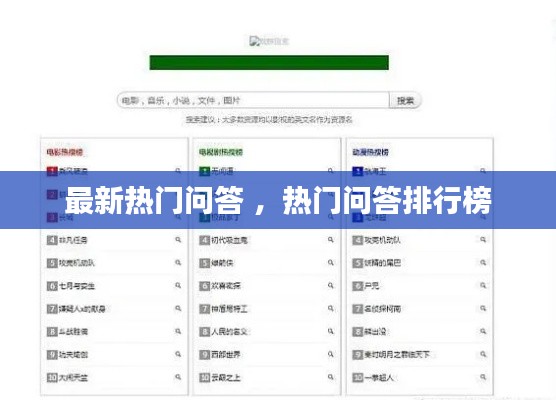Image resolution: width=556 pixels, height=400 pixels.
Task: Open anime entry 尸兄
Action: [372, 286]
